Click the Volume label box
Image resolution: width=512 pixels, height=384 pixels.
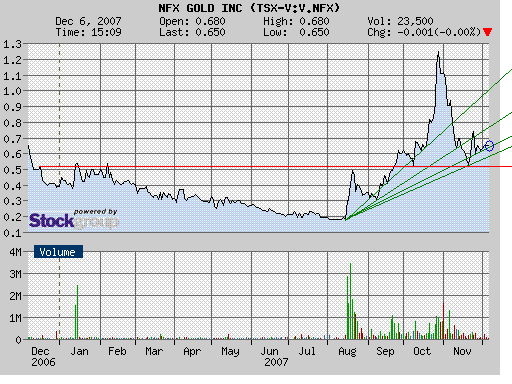pos(58,252)
